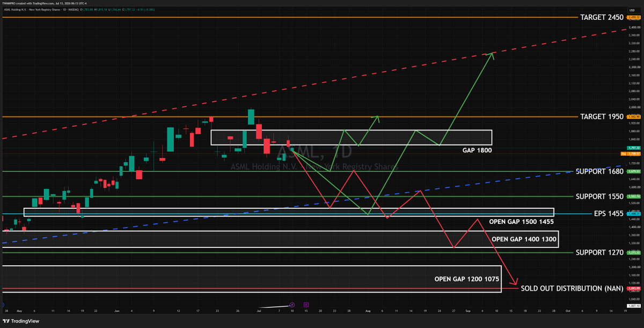Click the 1,600.00 price scale value
The image size is (644, 328).
click(634, 187)
